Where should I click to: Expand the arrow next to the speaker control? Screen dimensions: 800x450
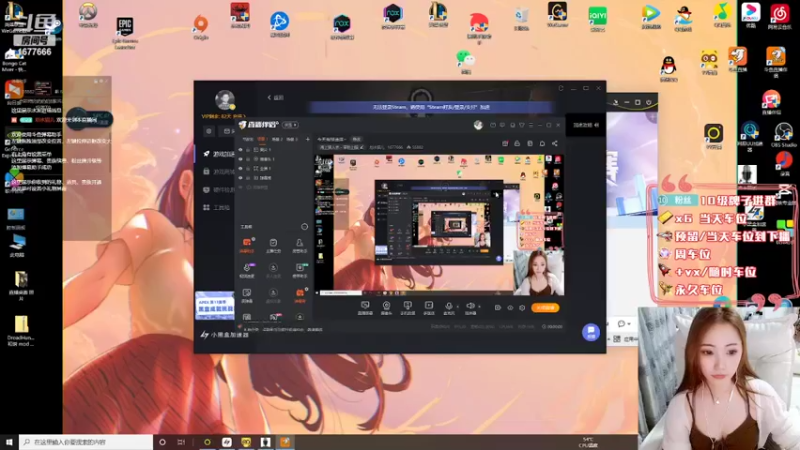[479, 307]
